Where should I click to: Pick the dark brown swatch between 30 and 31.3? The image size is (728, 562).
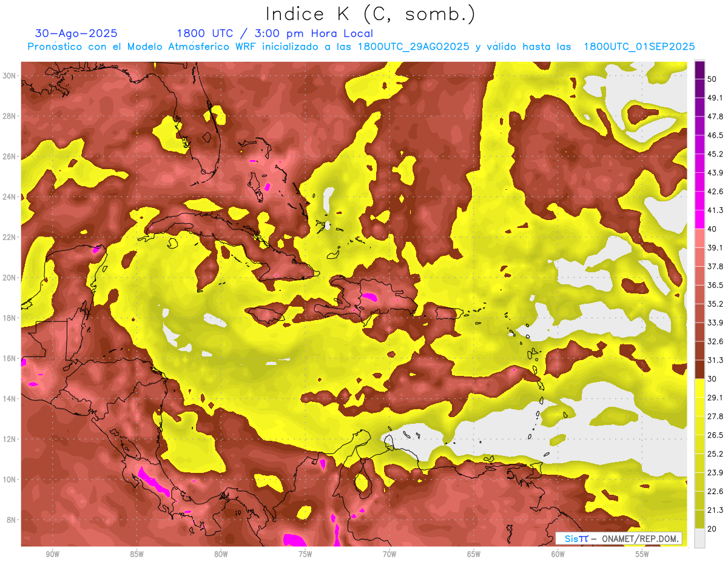699,370
